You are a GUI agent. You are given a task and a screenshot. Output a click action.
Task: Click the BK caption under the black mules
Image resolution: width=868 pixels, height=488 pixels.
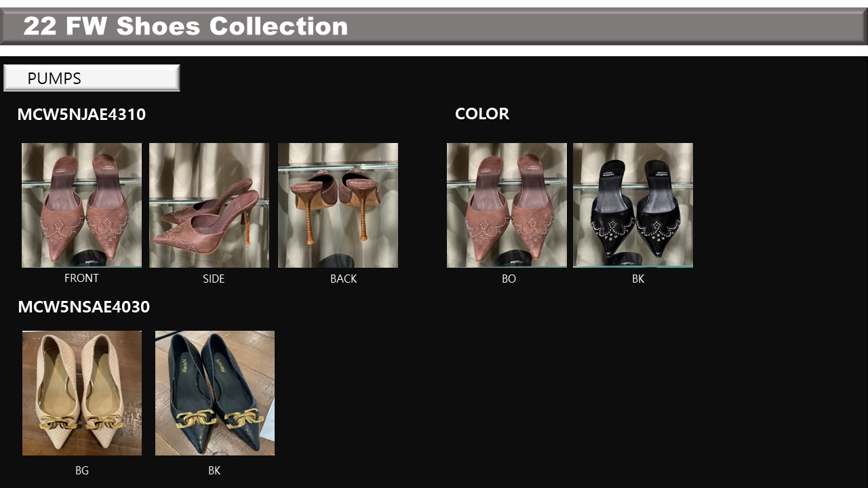[638, 279]
